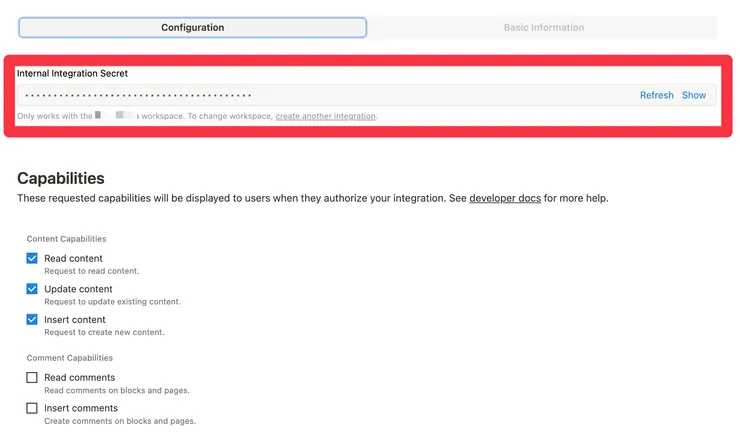Click 'Request to update existing content.' description
The image size is (740, 435).
[x=112, y=301]
